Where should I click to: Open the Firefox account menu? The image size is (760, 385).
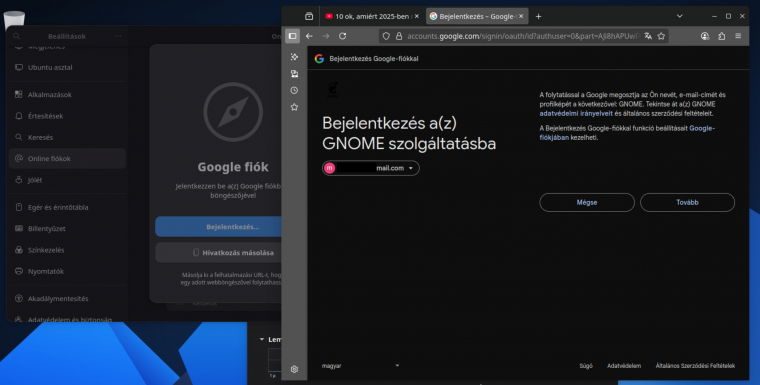705,36
